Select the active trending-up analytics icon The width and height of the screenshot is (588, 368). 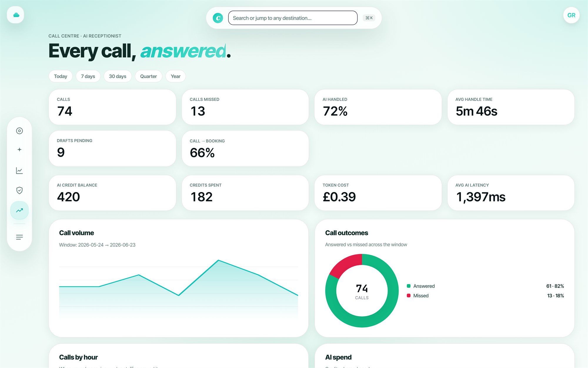[x=19, y=210]
